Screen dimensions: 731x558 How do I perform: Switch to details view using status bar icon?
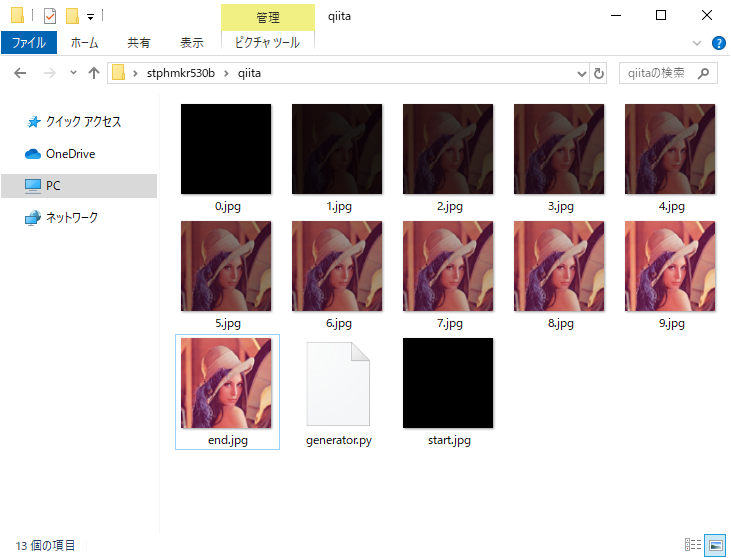coord(693,544)
